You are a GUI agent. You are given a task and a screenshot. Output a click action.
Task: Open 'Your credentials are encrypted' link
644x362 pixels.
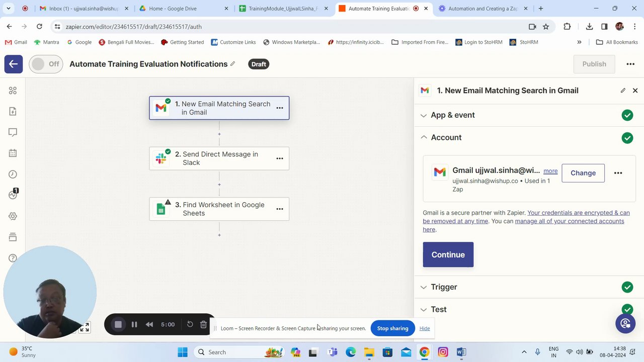526,217
